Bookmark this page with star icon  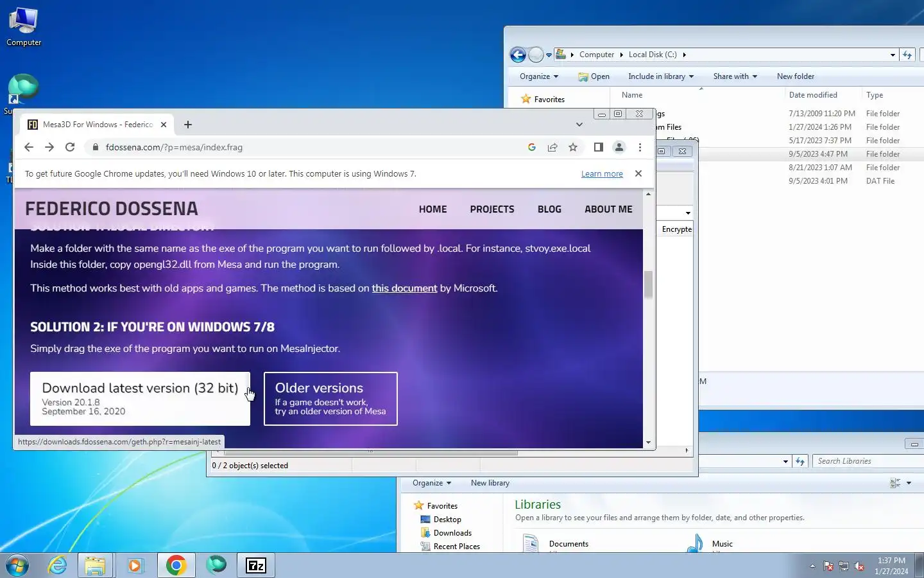(573, 147)
